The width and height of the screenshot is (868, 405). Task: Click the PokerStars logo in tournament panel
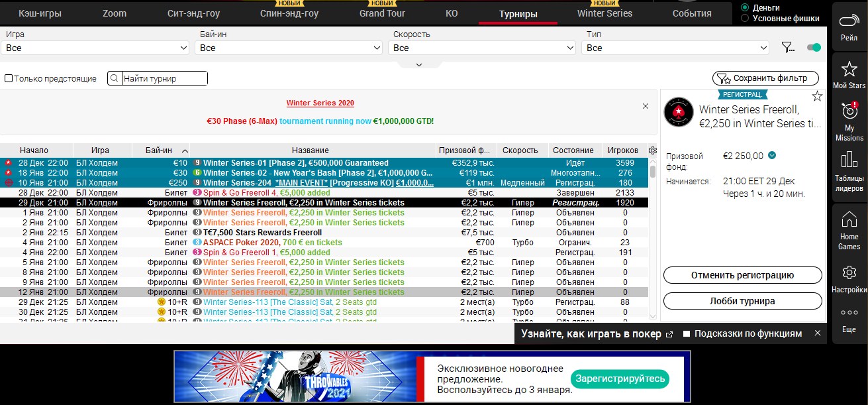point(679,112)
